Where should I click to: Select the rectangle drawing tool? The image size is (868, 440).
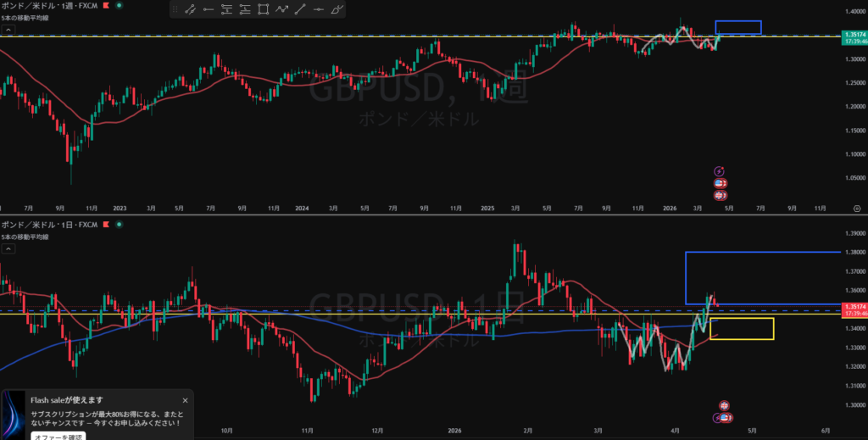tap(264, 10)
